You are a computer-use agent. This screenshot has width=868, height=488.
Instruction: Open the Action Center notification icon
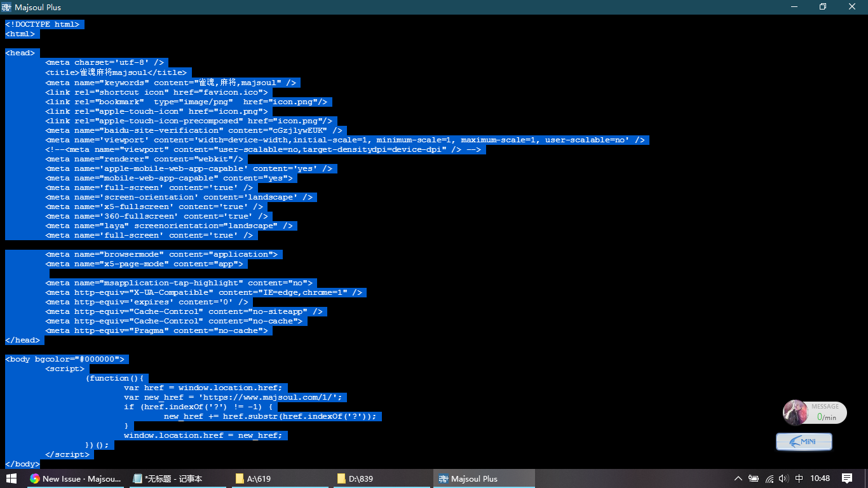click(x=847, y=478)
